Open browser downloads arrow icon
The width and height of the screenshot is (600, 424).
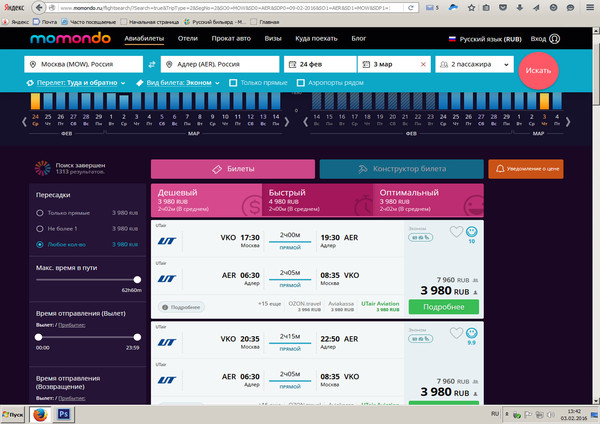tap(520, 8)
